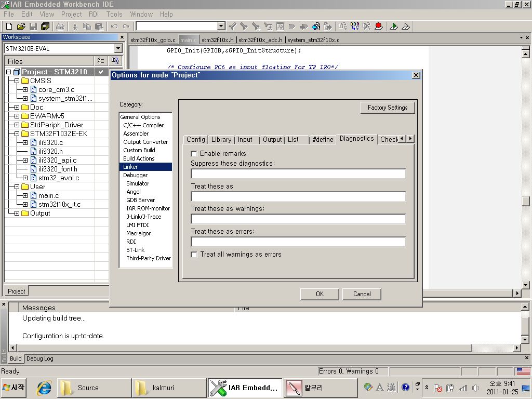
Task: Collapse the STM32F103ZE-EK folder node
Action: 17,134
